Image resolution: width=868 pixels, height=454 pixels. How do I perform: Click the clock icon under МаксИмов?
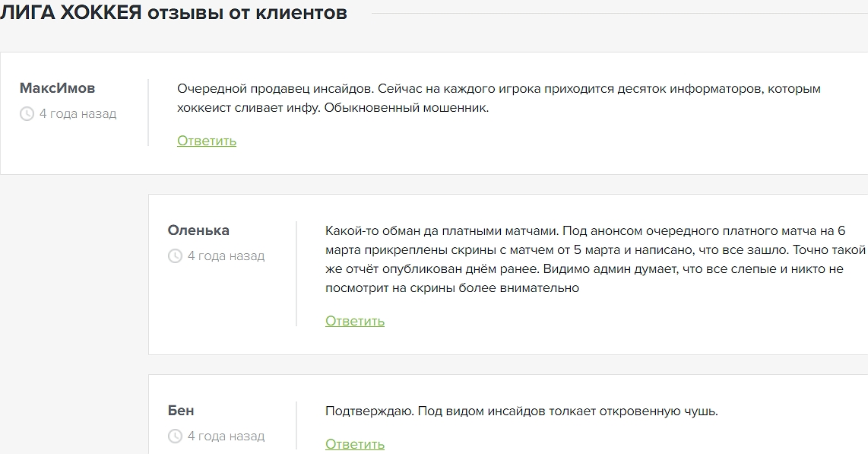point(27,114)
